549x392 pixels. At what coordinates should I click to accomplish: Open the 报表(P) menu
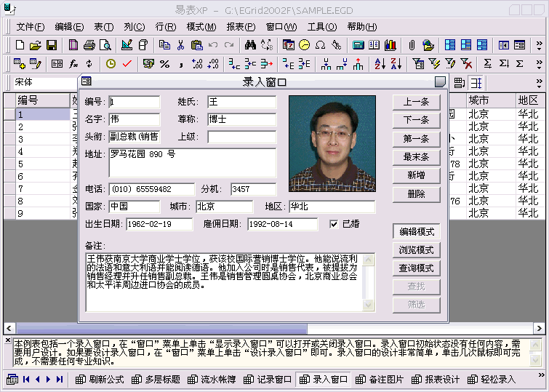(x=241, y=27)
